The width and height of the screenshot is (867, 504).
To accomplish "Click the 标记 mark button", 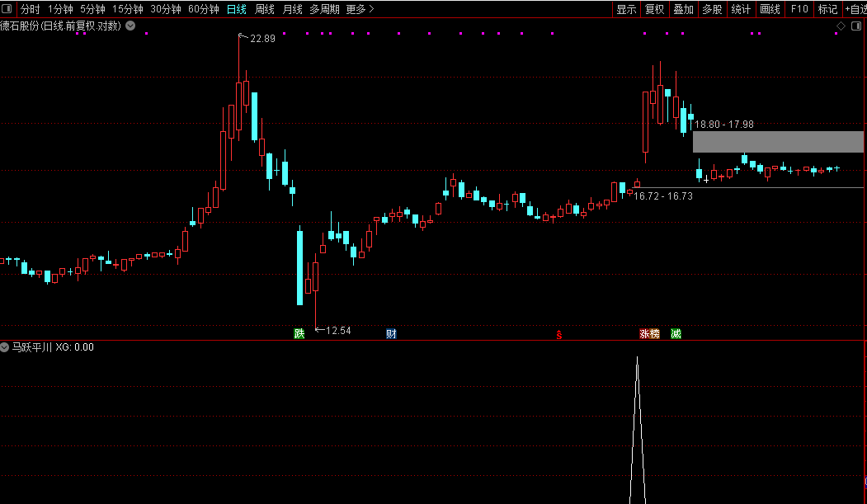I will tap(827, 9).
